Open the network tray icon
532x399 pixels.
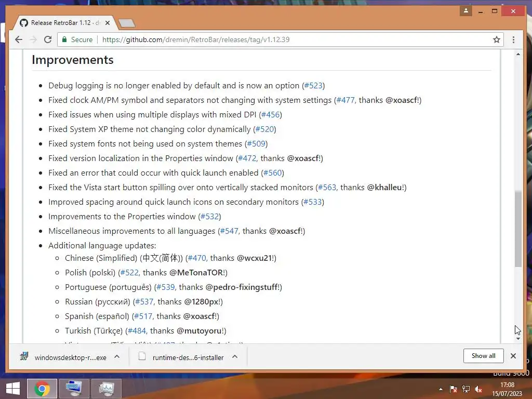(466, 389)
